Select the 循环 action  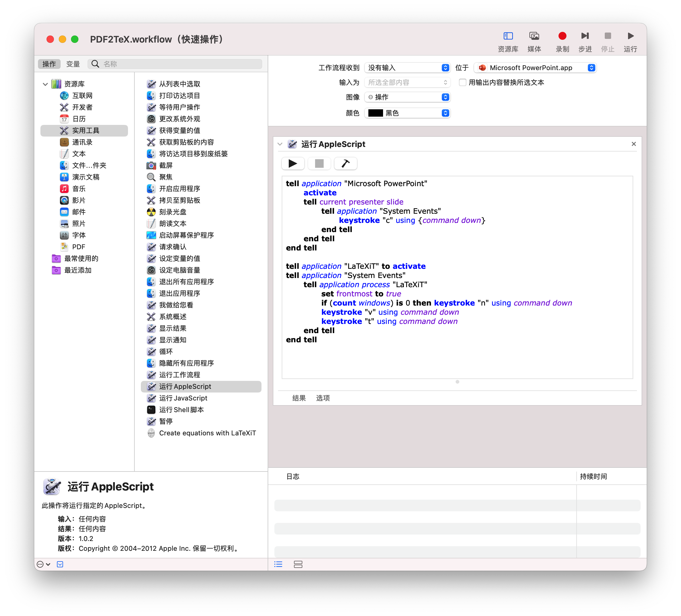click(x=201, y=352)
